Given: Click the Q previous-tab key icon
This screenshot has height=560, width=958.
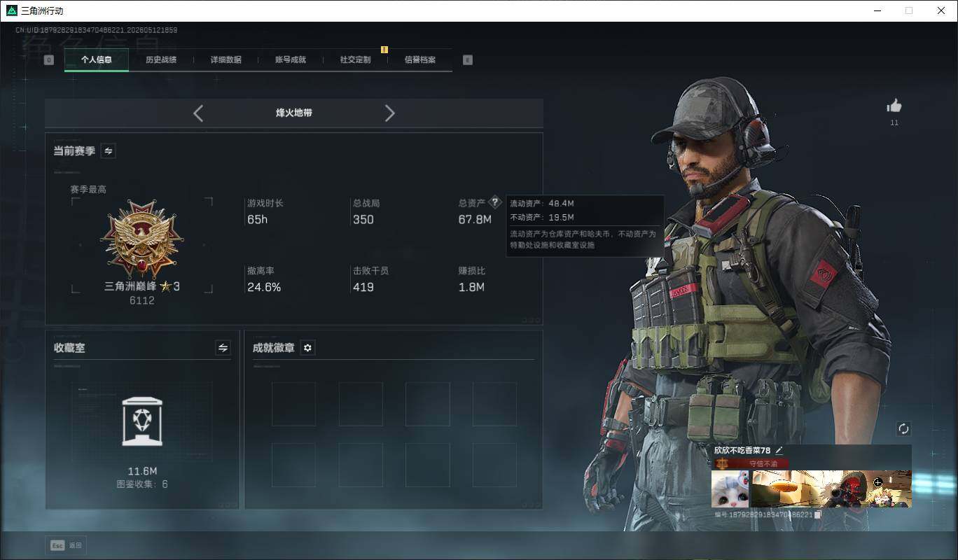Looking at the screenshot, I should click(49, 60).
